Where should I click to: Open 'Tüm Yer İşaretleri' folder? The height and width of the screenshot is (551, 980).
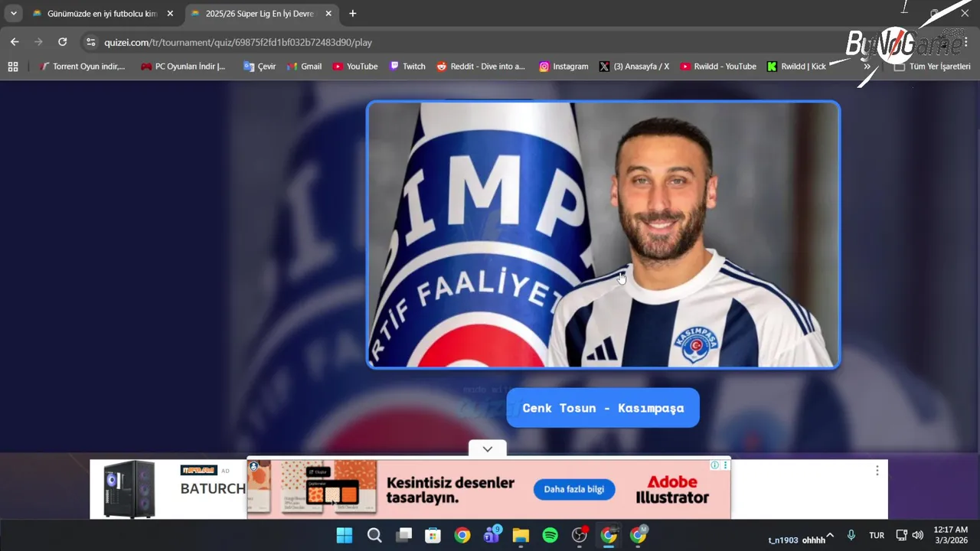[x=932, y=67]
